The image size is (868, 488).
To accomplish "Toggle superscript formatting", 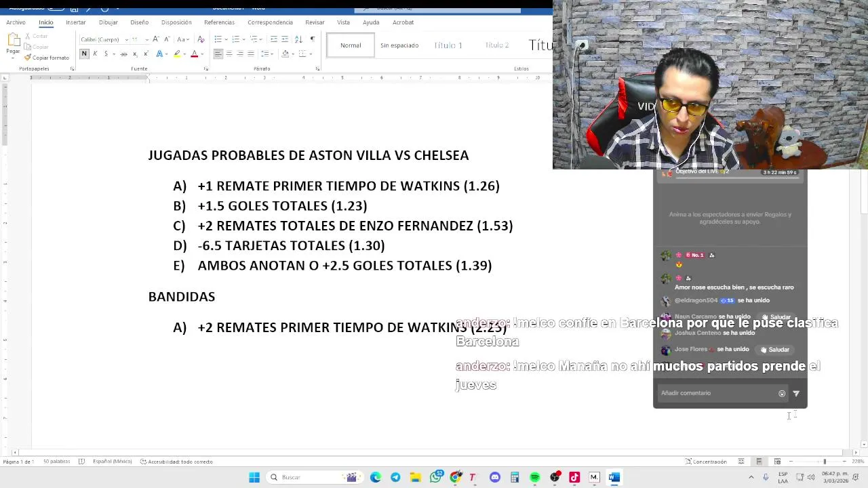I will tap(145, 54).
